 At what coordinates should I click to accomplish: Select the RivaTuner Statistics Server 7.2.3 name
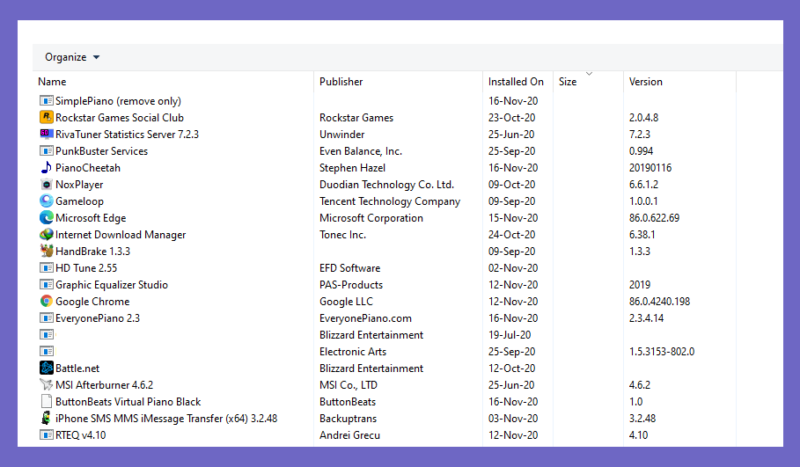[127, 134]
